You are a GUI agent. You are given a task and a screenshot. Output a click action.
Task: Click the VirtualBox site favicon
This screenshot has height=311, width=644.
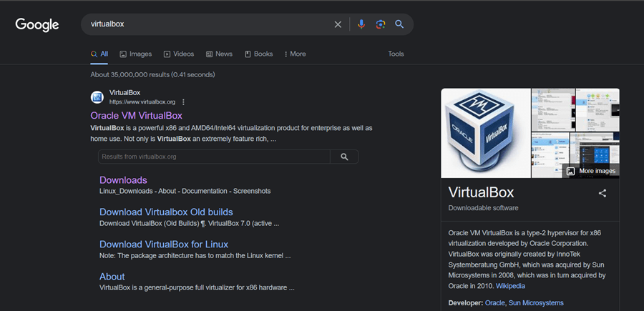(97, 97)
